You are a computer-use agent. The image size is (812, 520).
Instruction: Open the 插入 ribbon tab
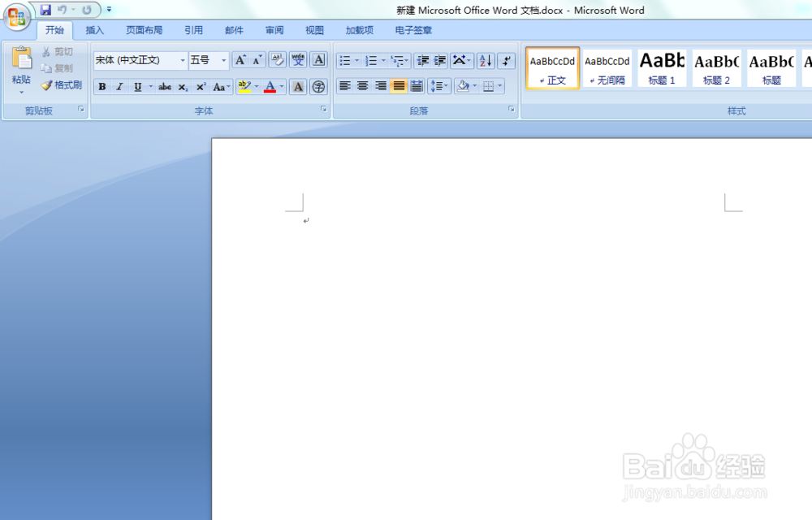[95, 31]
